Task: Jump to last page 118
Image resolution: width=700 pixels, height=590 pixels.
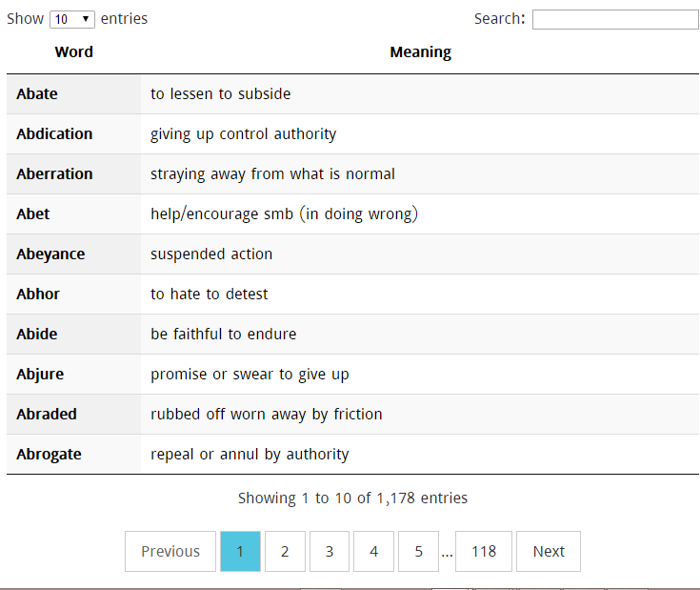Action: 484,551
